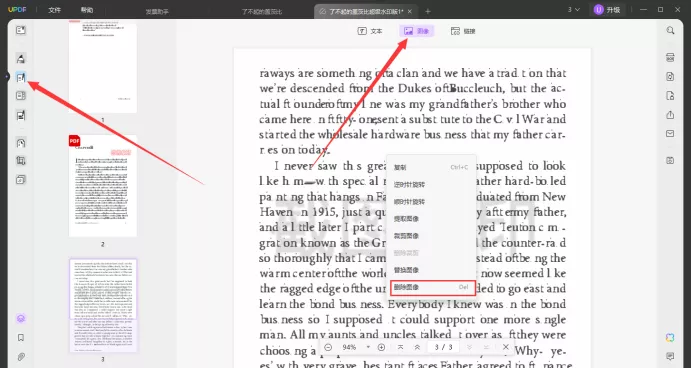The width and height of the screenshot is (691, 368).
Task: Switch to the 了不起的盖茨比 tab
Action: pos(262,11)
